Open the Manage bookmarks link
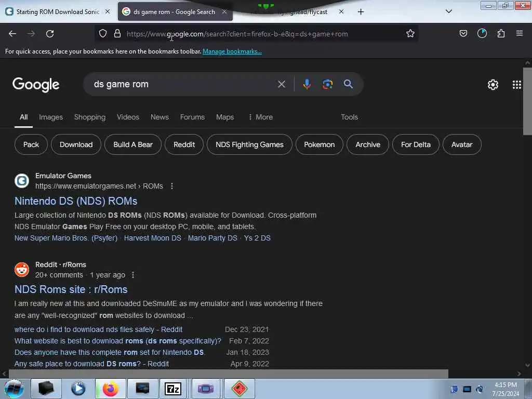The image size is (532, 399). pos(232,51)
